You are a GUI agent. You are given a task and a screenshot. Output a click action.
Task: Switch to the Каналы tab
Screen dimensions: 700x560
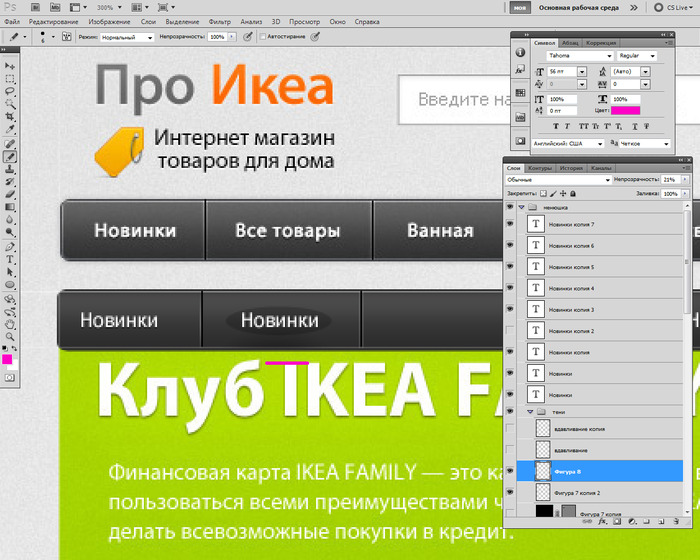pyautogui.click(x=601, y=168)
